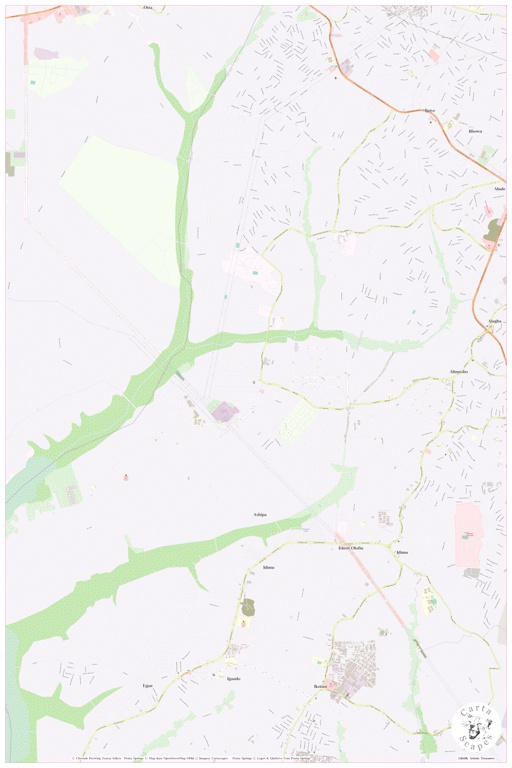This screenshot has height=768, width=512.
Task: Click the Meiran label at top-left
Action: (147, 7)
